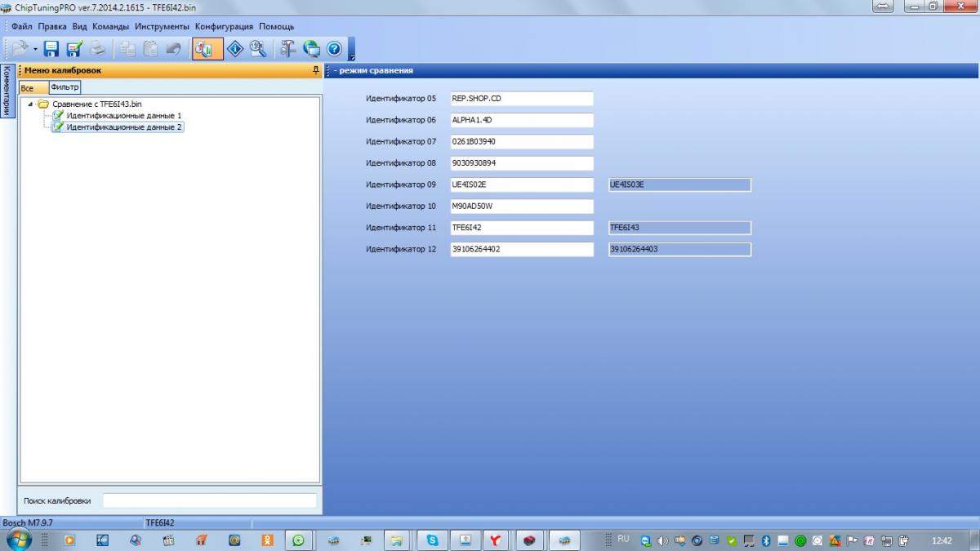Collapse the Сравнение с TFE6I43.bin tree node
This screenshot has width=980, height=551.
click(30, 104)
